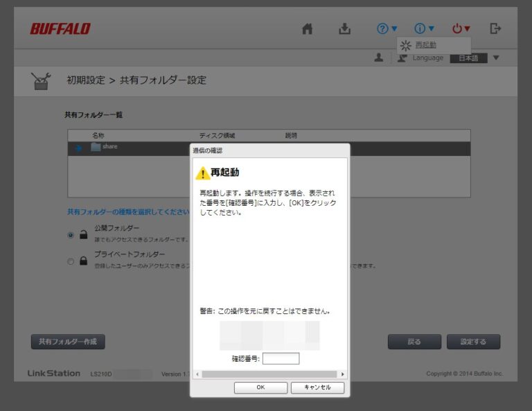
Task: Click the share folder icon
Action: pos(96,147)
